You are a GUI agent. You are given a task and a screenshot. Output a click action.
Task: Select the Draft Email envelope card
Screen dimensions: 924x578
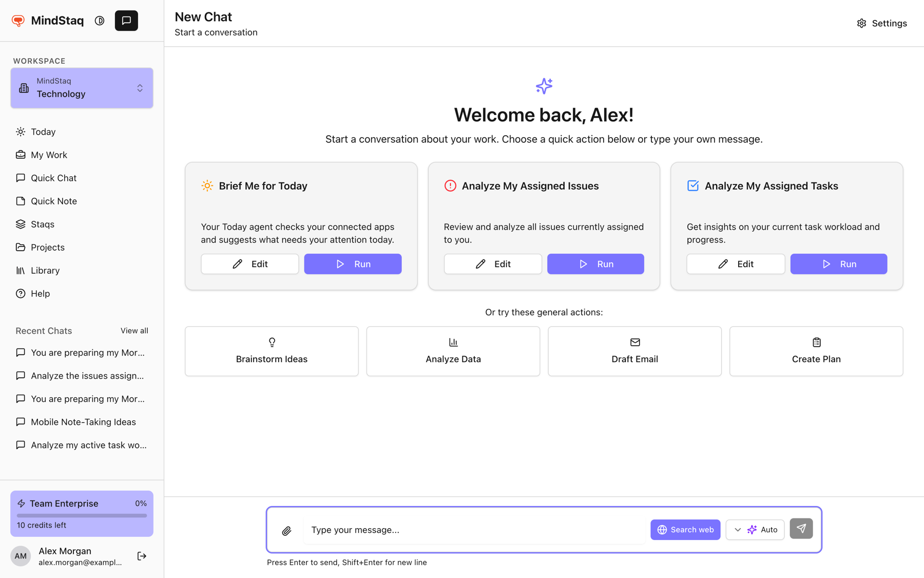[634, 351]
